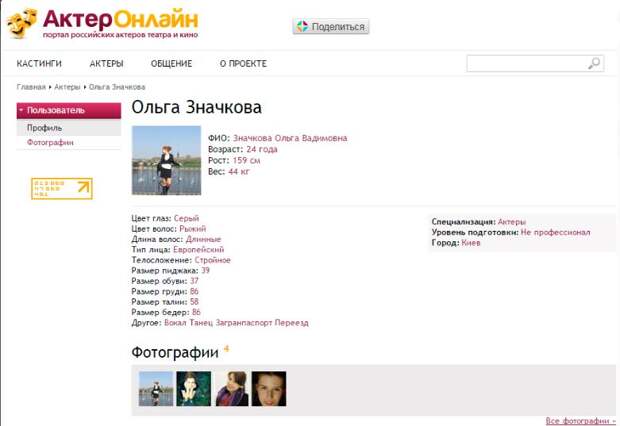Click the Киев city link
This screenshot has height=426, width=620.
471,243
